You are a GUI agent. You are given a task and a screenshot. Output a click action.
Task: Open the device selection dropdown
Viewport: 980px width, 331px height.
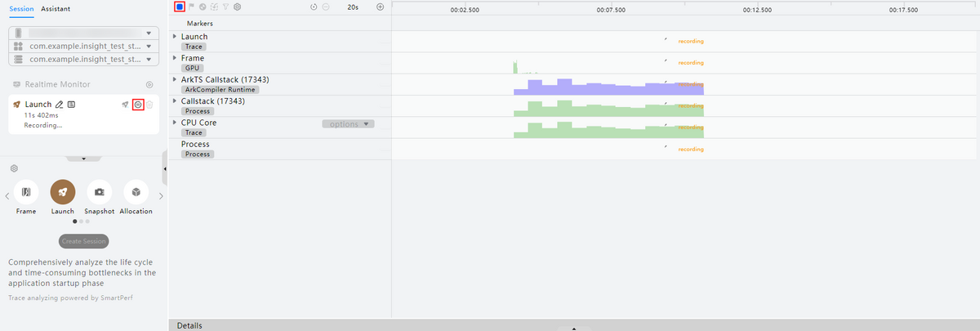[148, 34]
